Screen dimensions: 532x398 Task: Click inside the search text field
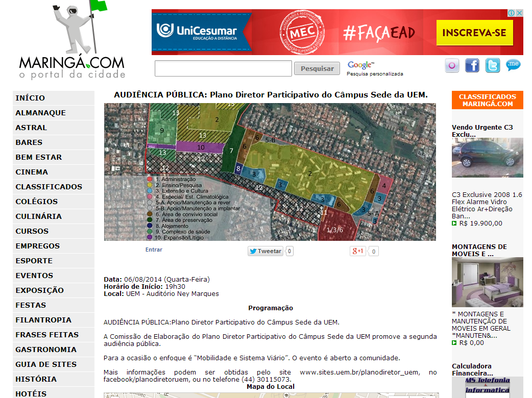coord(223,68)
